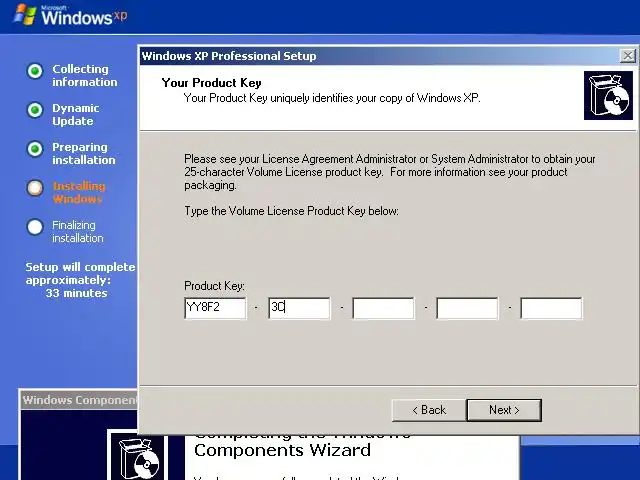Click the Preparing installation step indicator
This screenshot has height=480, width=640.
coord(35,149)
